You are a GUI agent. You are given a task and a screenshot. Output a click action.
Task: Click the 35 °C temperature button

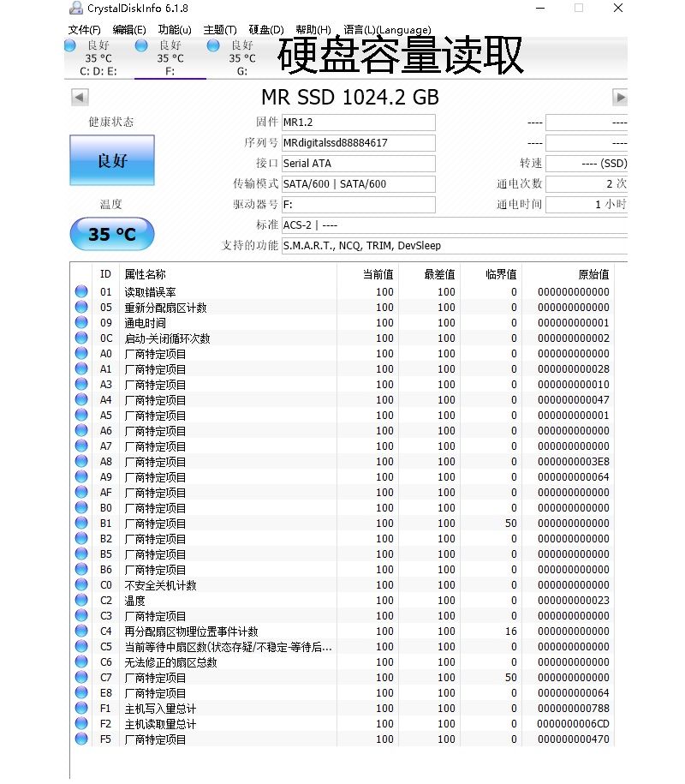[112, 234]
